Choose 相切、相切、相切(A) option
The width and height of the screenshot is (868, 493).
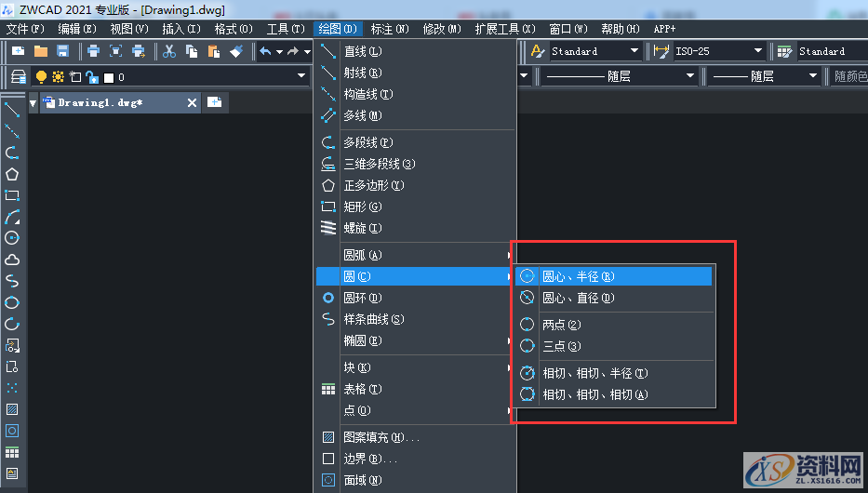coord(613,394)
